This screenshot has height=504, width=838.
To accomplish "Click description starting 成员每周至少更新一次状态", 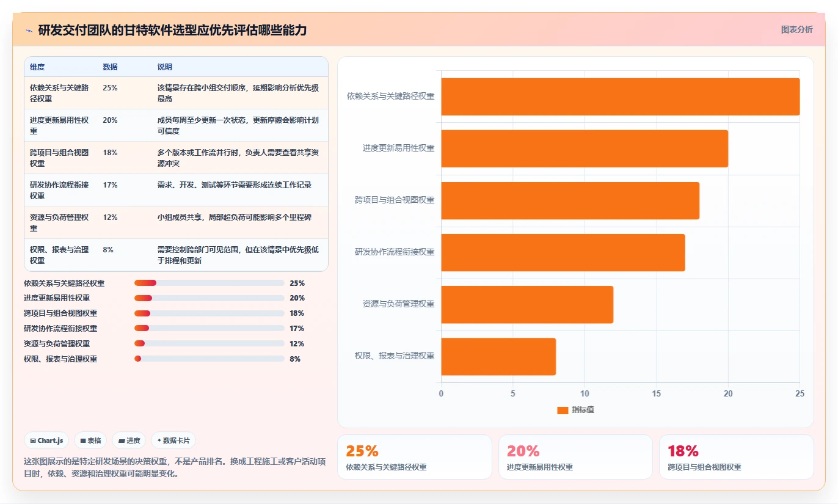I will (x=238, y=125).
